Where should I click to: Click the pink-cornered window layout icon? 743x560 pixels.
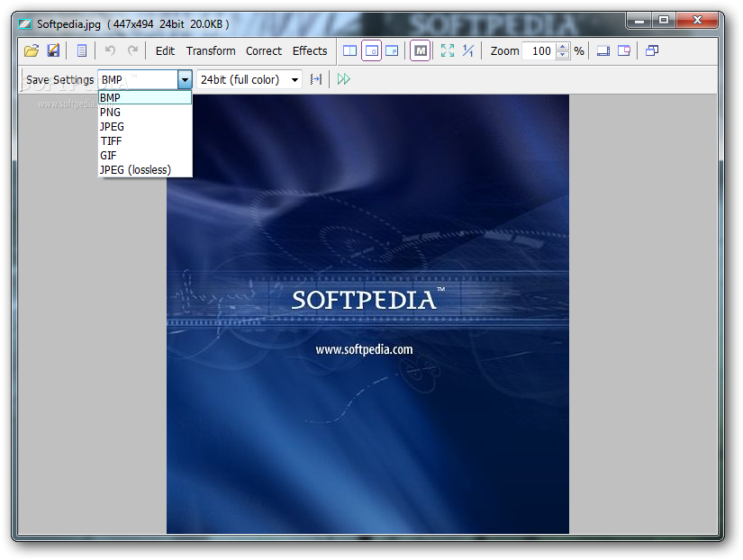point(624,50)
